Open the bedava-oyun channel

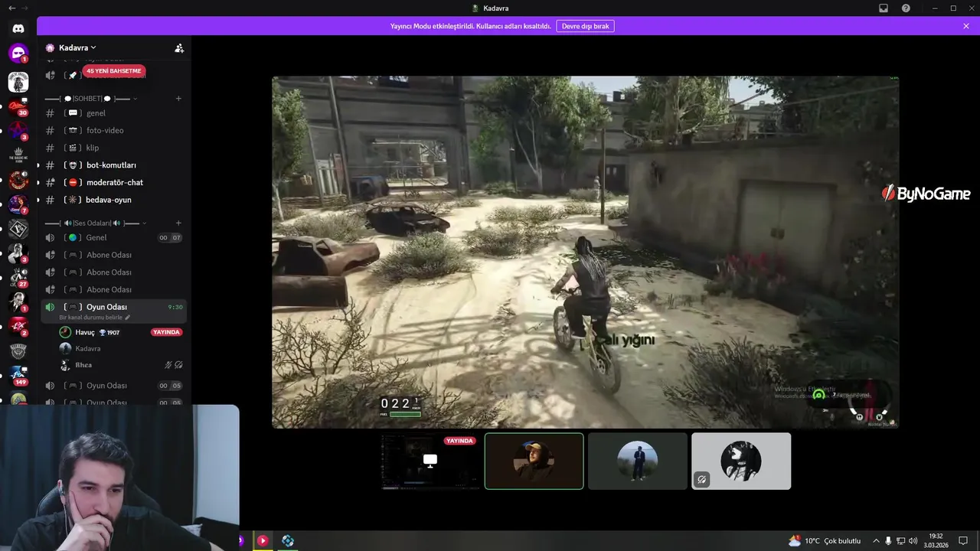113,200
